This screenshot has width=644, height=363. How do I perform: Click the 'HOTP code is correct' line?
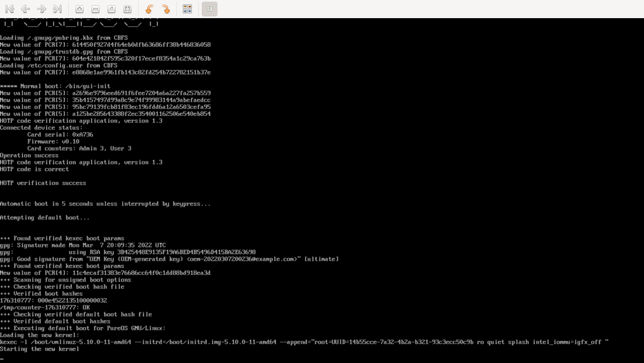tap(35, 169)
